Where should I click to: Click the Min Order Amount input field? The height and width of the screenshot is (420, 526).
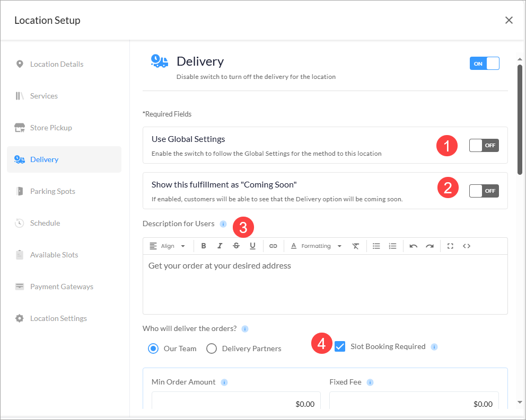pyautogui.click(x=236, y=401)
